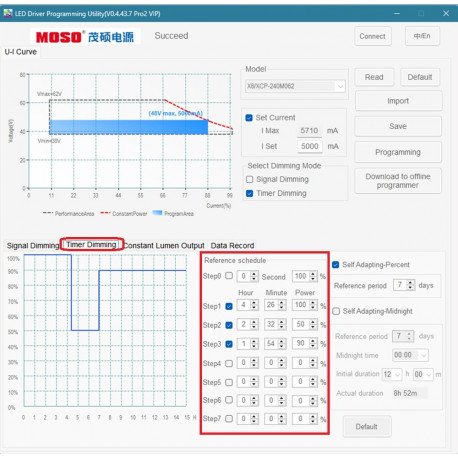Click the Programming button
Image resolution: width=458 pixels, height=458 pixels.
point(398,152)
